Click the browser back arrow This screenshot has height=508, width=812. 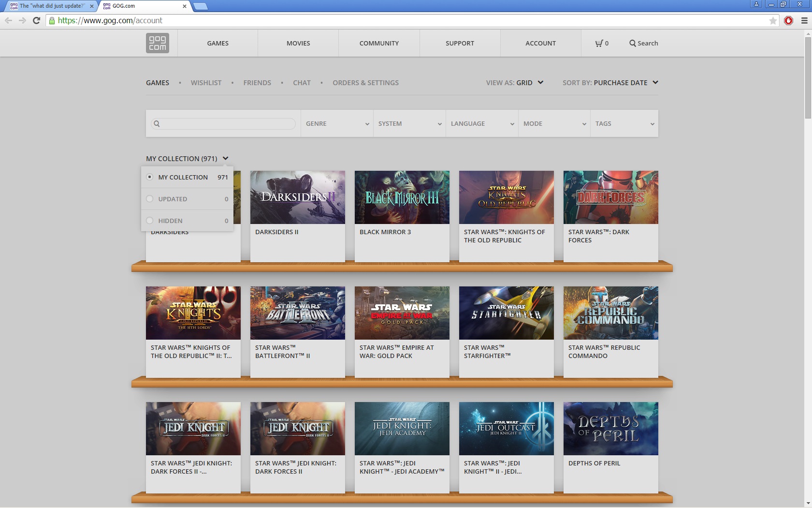coord(8,20)
